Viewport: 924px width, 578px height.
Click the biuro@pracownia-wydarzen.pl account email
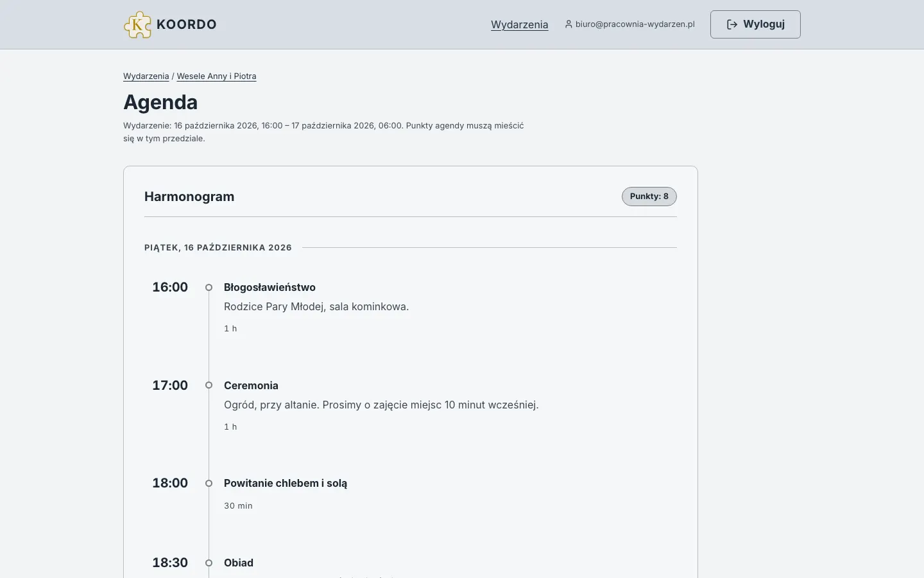[x=635, y=24]
